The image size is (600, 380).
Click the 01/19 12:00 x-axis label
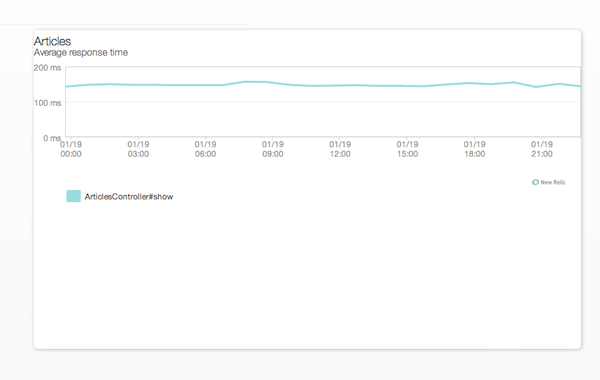pyautogui.click(x=340, y=149)
